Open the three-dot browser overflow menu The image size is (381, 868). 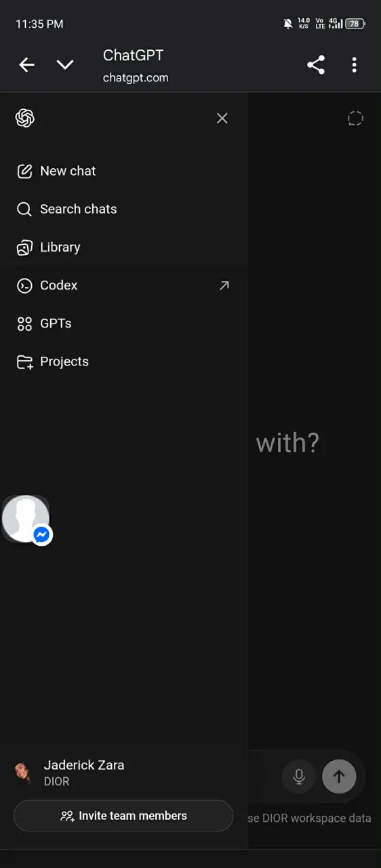coord(354,65)
